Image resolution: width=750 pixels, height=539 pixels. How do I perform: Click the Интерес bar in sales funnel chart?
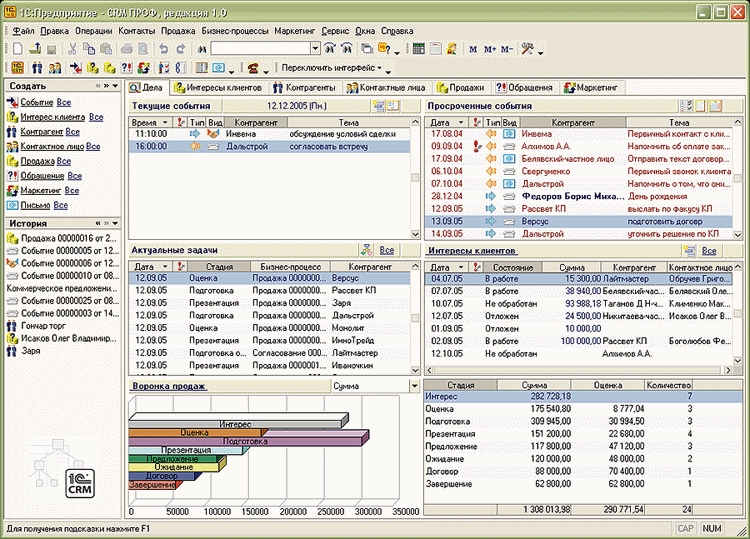[x=238, y=421]
